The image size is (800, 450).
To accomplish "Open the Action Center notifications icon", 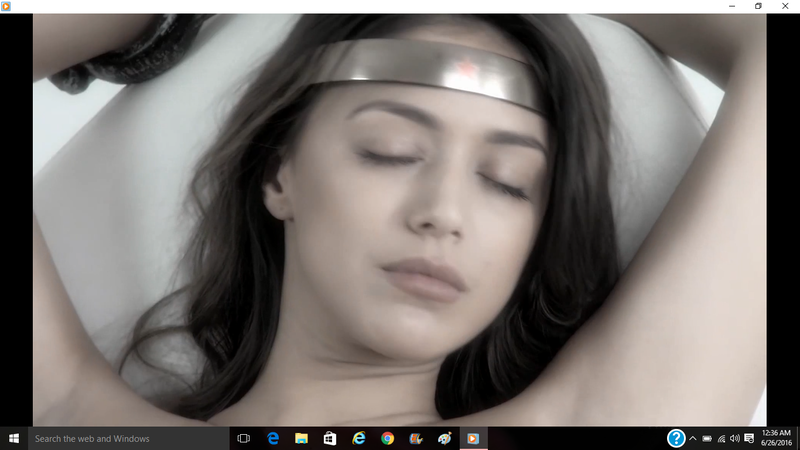I will tap(749, 438).
